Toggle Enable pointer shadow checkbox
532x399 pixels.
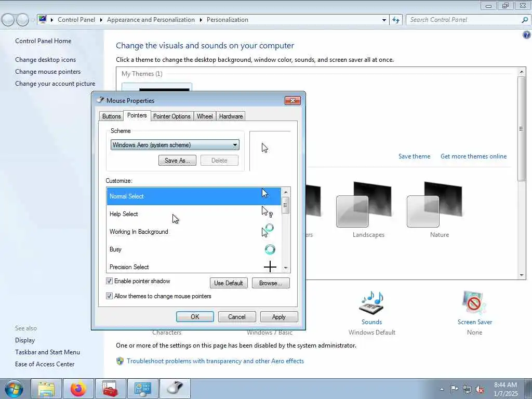[x=109, y=281]
